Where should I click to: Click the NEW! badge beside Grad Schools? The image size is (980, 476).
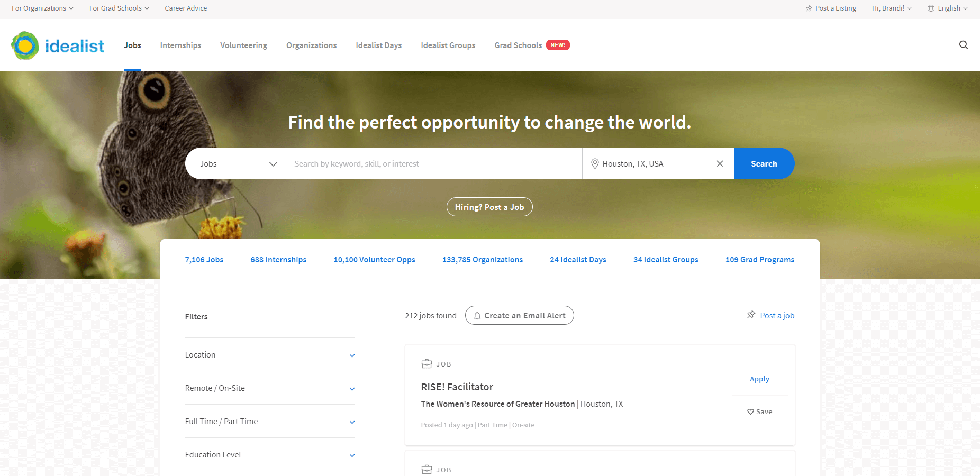click(x=558, y=45)
